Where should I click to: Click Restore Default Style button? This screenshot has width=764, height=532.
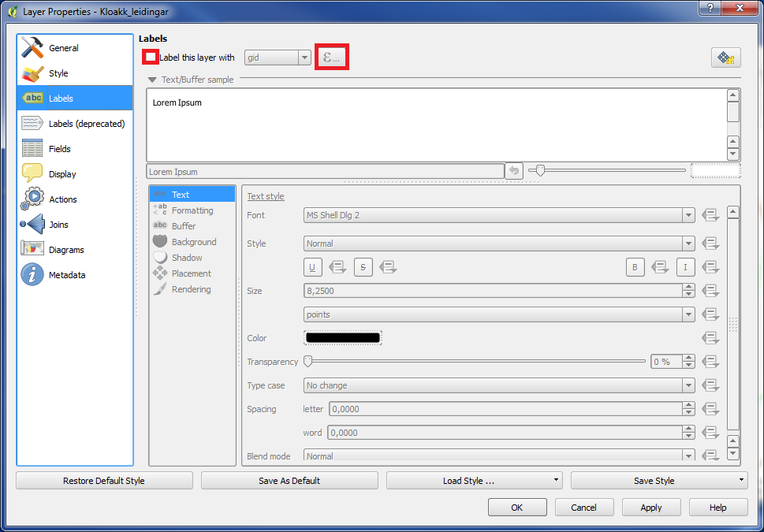click(104, 481)
